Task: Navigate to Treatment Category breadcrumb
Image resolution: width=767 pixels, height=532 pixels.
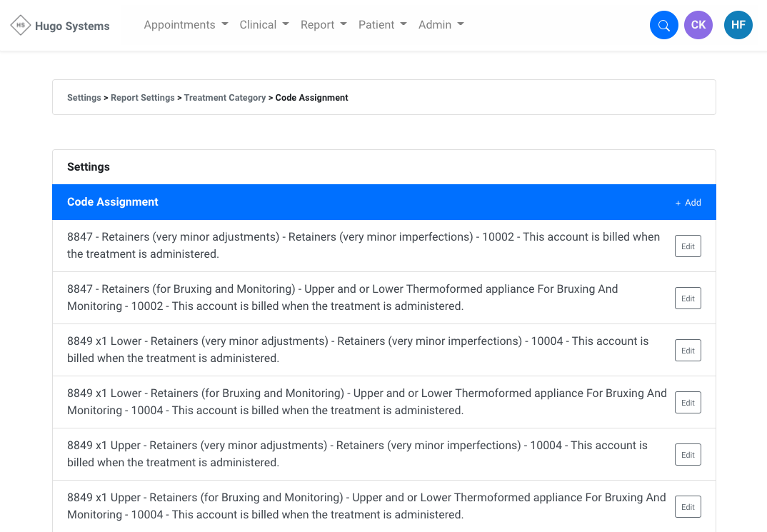Action: (224, 98)
